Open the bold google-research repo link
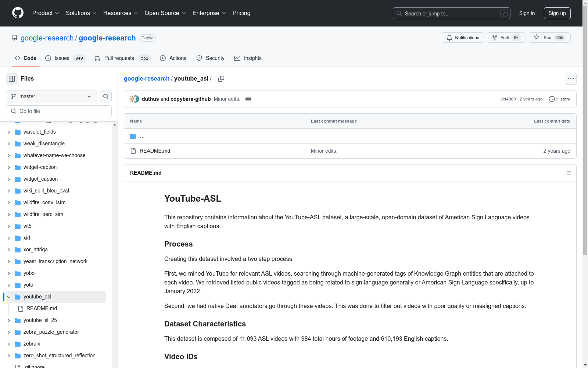Screen dimensions: 588x368 pos(107,38)
